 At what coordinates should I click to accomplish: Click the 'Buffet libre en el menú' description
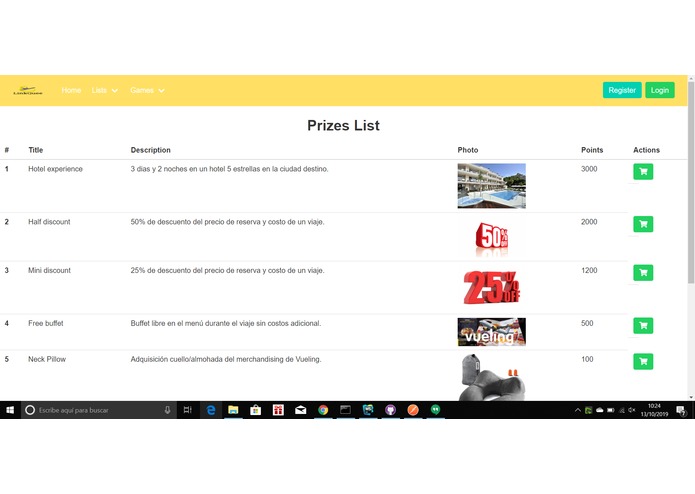(x=226, y=323)
